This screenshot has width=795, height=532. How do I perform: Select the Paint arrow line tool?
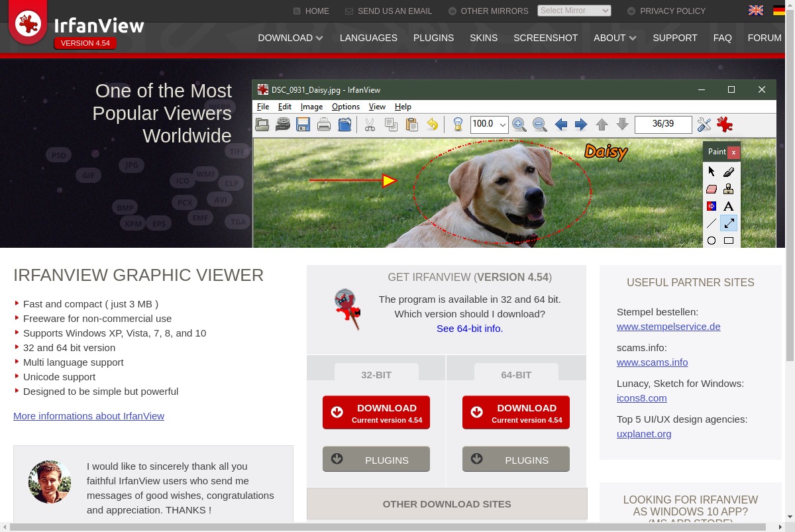[729, 223]
